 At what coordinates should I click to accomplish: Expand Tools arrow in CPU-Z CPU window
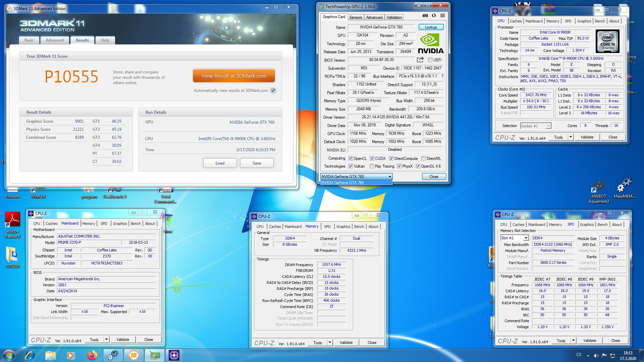point(570,137)
